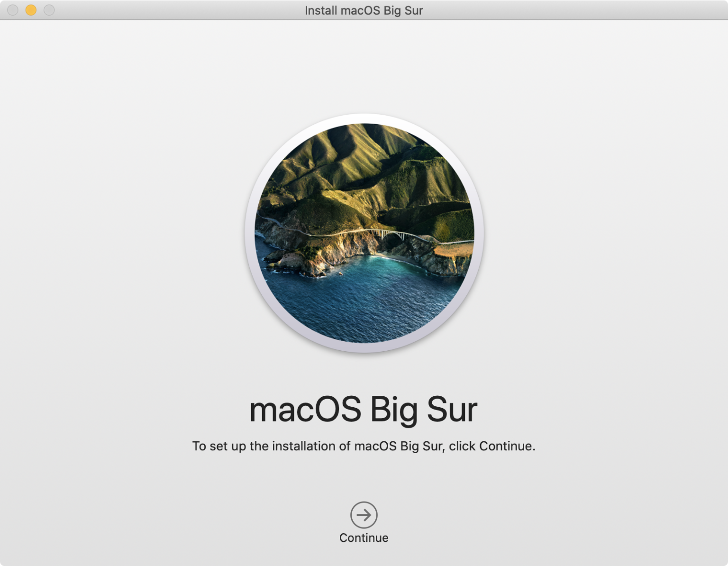Click the Install macOS Big Sur title
Screen dimensions: 728x566
point(364,10)
